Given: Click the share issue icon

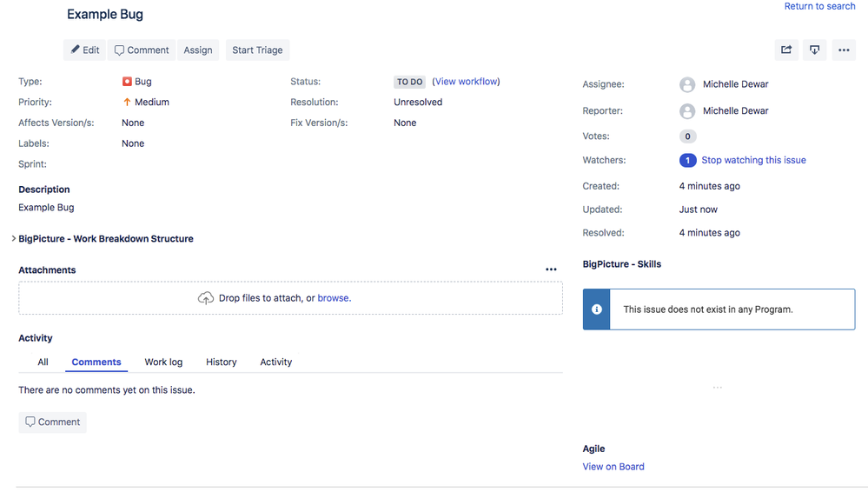Looking at the screenshot, I should coord(786,50).
